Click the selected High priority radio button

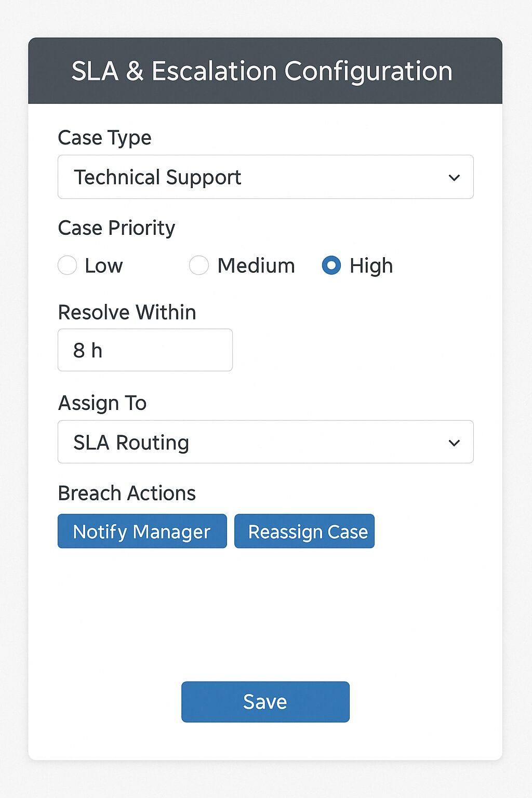[x=331, y=265]
